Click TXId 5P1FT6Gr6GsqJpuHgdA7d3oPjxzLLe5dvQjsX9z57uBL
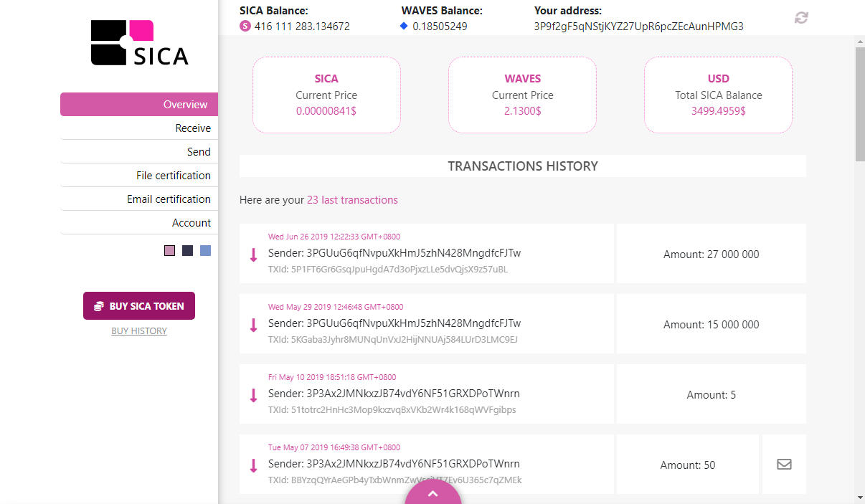Viewport: 865px width, 504px height. coord(388,270)
